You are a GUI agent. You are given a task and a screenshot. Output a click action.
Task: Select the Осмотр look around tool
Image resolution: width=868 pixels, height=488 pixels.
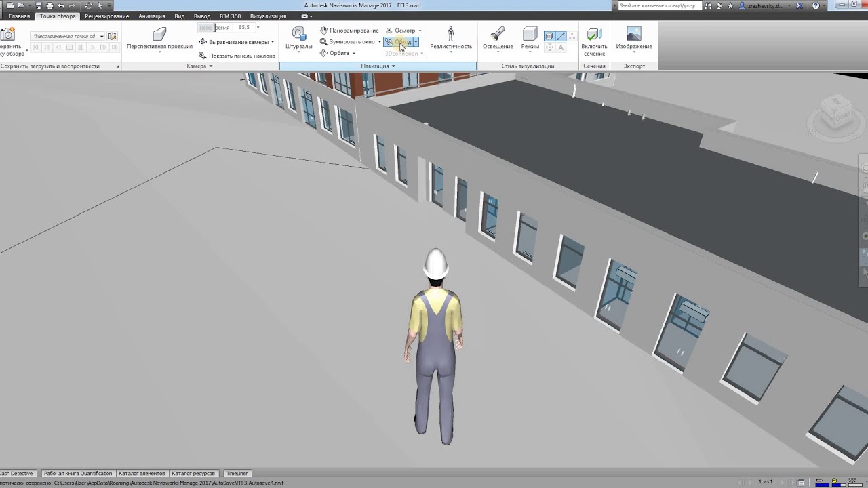[400, 30]
